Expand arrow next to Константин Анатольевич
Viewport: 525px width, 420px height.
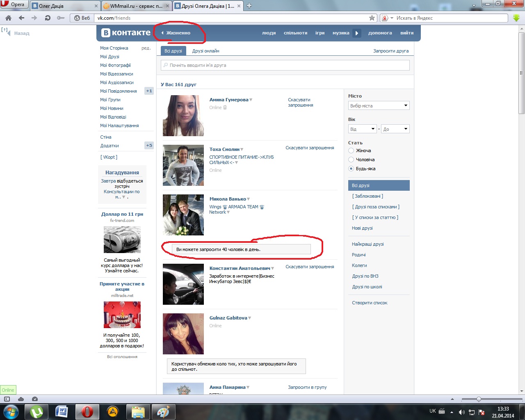coord(273,269)
